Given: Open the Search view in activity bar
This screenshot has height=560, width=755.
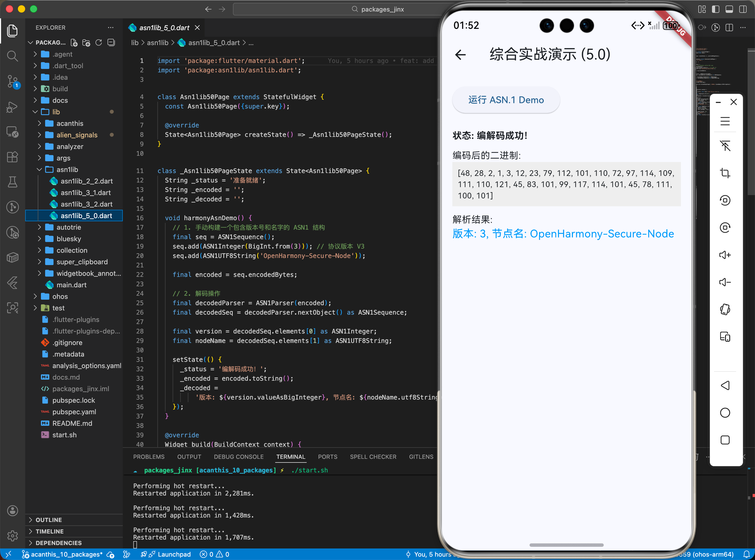Looking at the screenshot, I should point(13,56).
